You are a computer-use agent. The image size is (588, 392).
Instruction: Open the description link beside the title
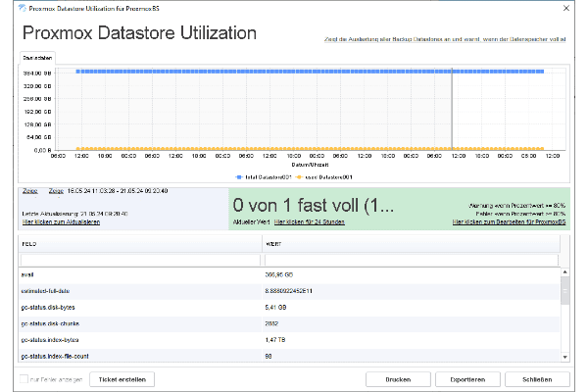[x=445, y=39]
